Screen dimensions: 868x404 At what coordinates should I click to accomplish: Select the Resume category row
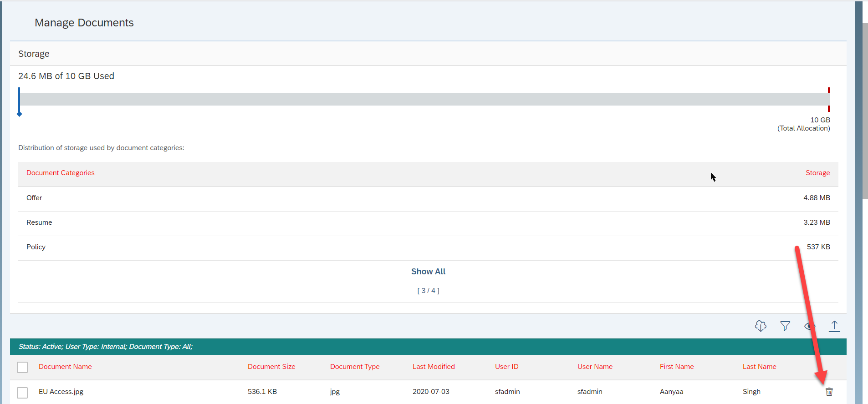tap(428, 223)
